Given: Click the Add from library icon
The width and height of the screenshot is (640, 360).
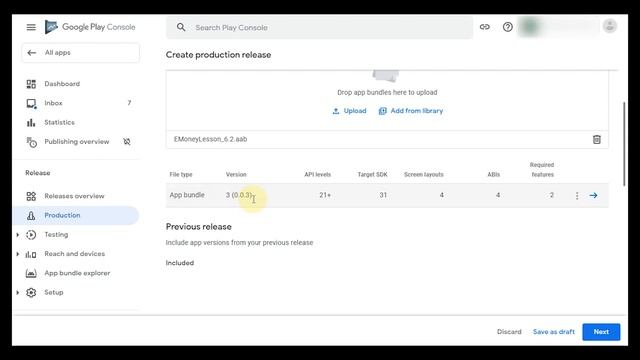Looking at the screenshot, I should [382, 111].
